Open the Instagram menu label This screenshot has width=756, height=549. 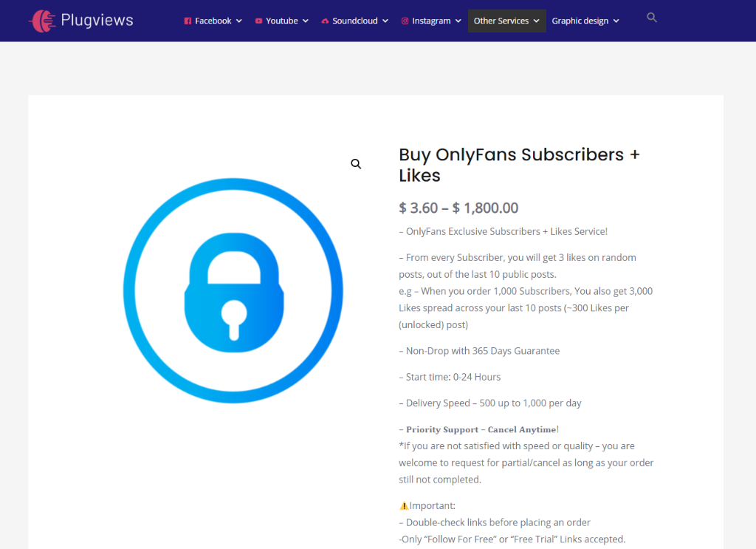tap(431, 21)
